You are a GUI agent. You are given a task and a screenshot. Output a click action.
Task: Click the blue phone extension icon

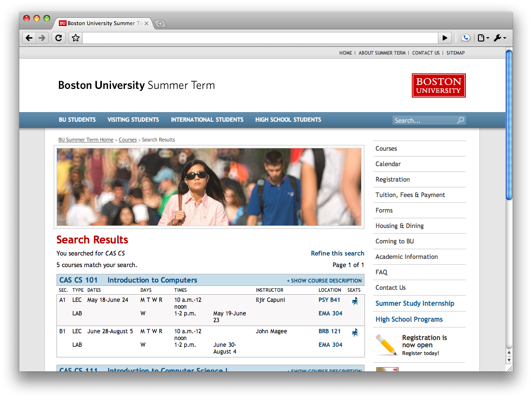(465, 38)
